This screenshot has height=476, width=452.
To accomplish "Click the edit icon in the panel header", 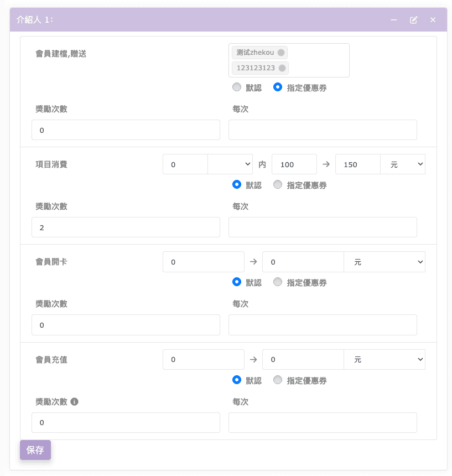I will coord(413,20).
